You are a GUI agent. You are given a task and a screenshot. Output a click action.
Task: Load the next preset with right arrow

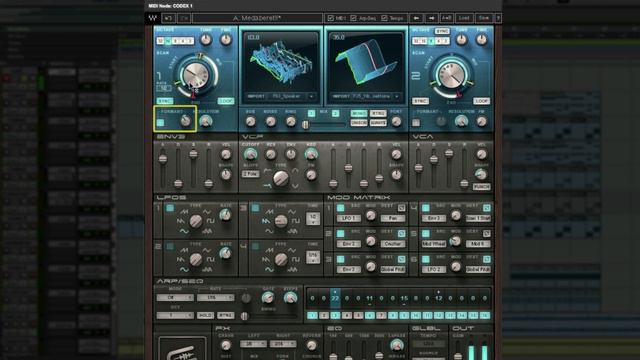431,18
